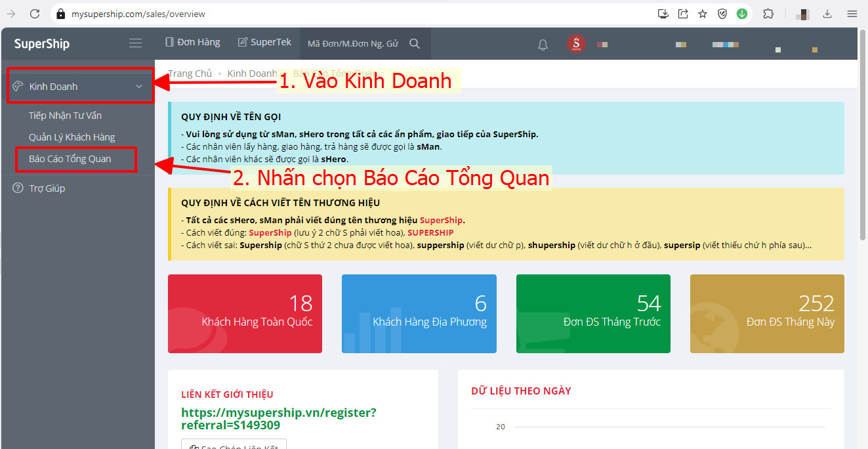The image size is (868, 449).
Task: Collapse the Kinh Doanh chevron
Action: (x=139, y=87)
